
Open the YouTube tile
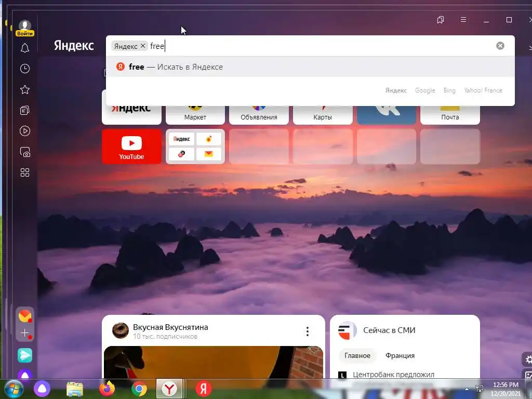click(x=131, y=147)
